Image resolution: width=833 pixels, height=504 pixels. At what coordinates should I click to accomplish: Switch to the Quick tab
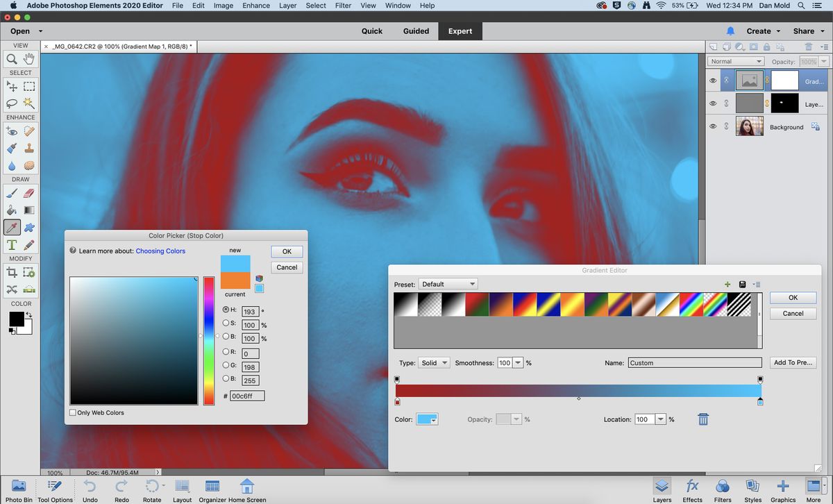tap(371, 31)
